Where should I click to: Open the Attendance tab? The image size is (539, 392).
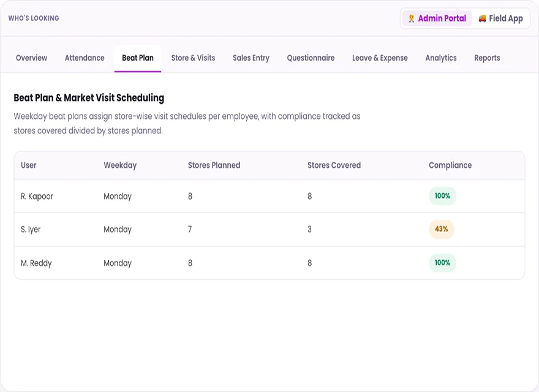pos(85,58)
